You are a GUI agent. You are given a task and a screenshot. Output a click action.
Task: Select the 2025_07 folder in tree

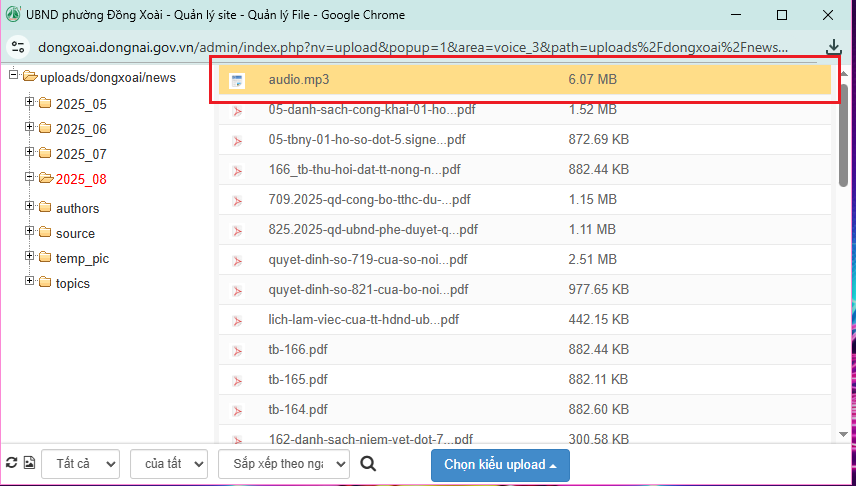click(x=80, y=154)
